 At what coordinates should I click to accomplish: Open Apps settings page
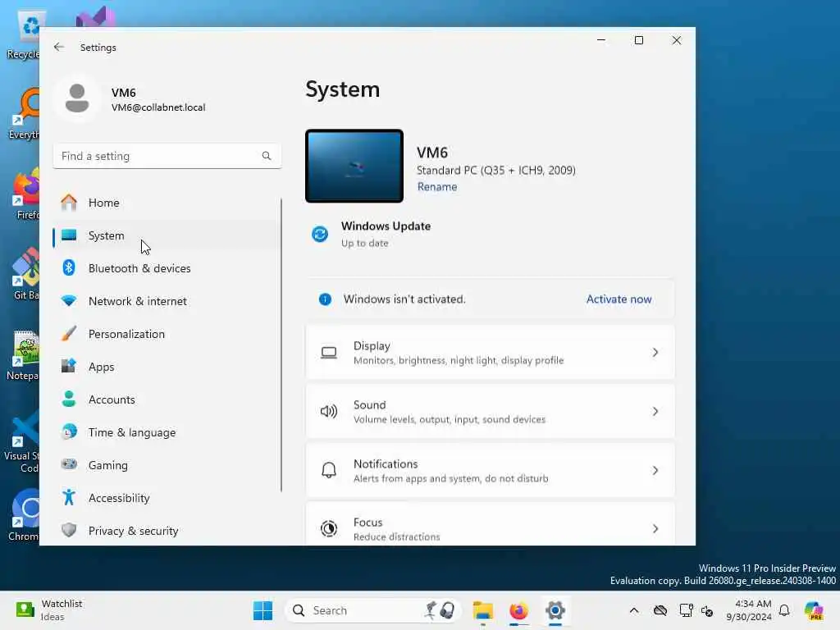[167, 367]
